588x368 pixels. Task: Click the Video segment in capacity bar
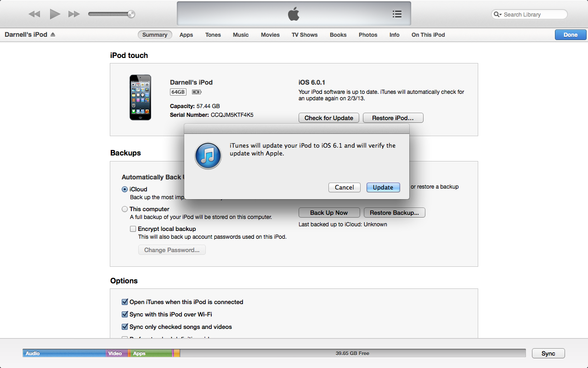pos(117,353)
